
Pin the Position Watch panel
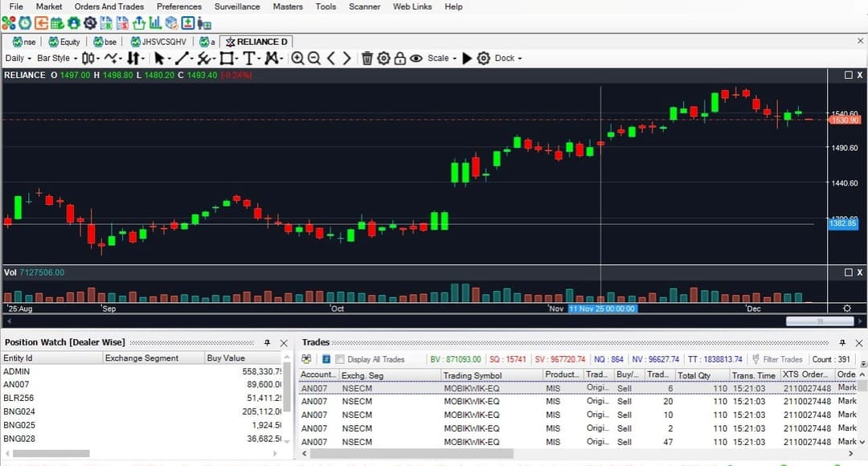[267, 343]
